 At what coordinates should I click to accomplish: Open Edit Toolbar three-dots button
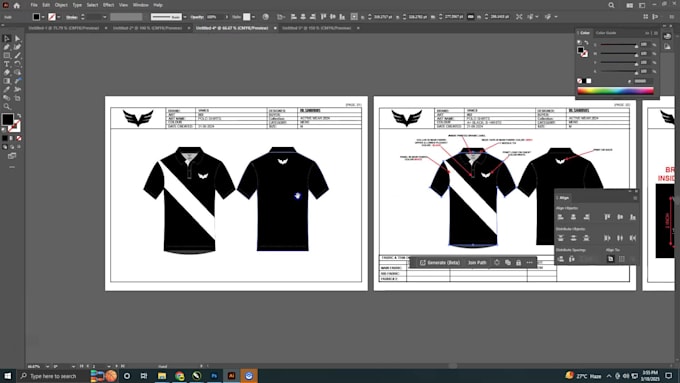[x=12, y=167]
